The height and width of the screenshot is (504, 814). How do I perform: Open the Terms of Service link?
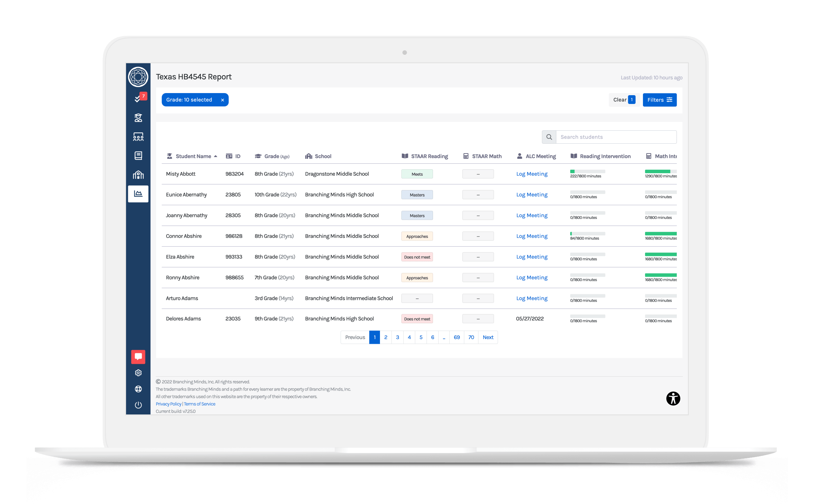199,404
